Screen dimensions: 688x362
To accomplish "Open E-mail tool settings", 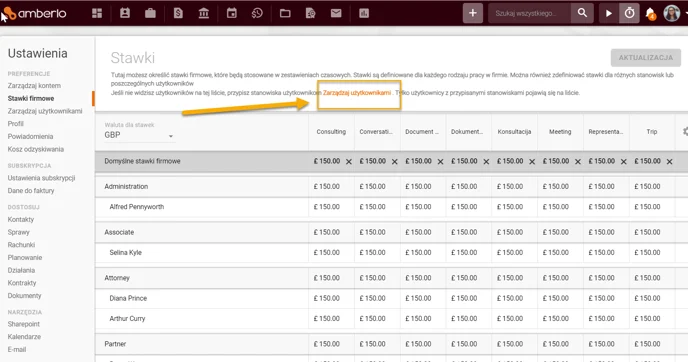I will click(17, 349).
